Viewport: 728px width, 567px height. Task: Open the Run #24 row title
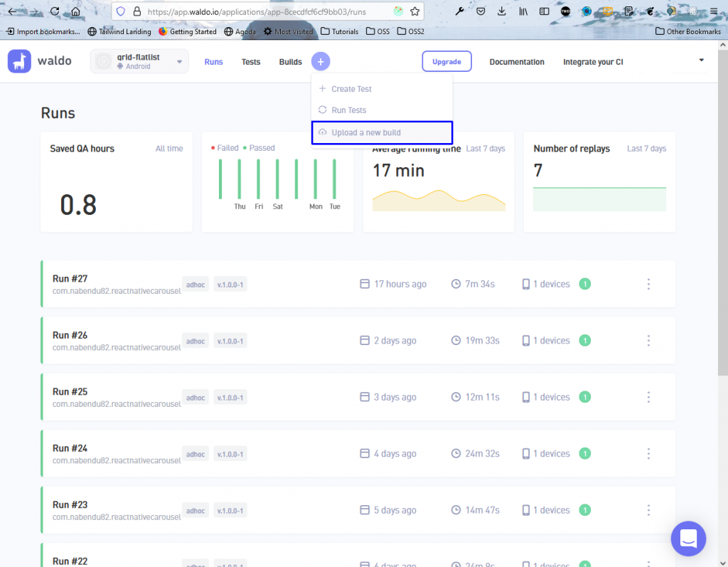[x=70, y=448]
